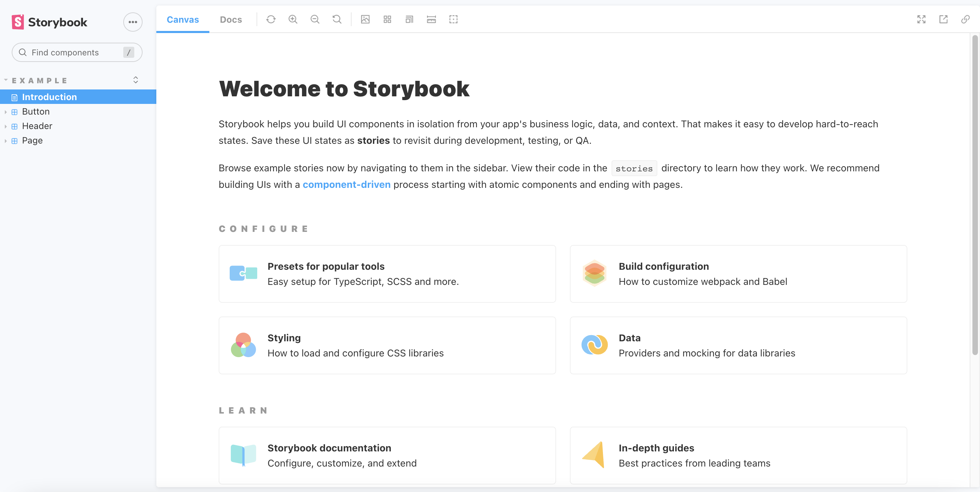Screen dimensions: 980x492
Task: Click the Page component grid icon
Action: (14, 141)
